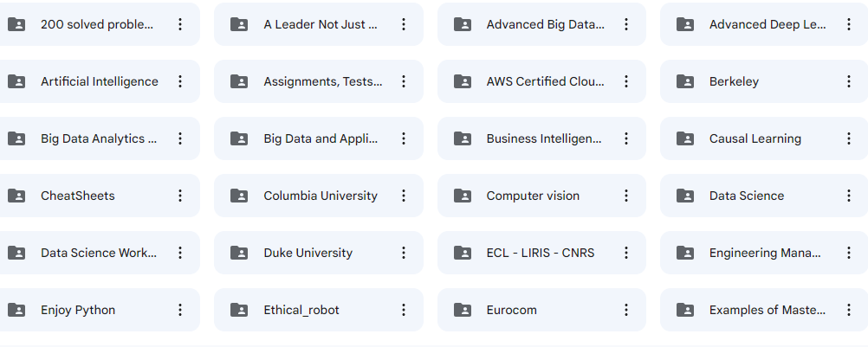Viewport: 868px width, 347px height.
Task: Click folder icon beside Causal Learning
Action: pyautogui.click(x=685, y=138)
